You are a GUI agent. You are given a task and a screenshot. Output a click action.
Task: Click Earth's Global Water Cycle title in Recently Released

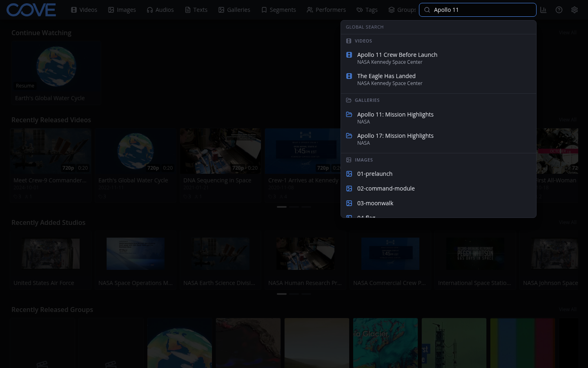[133, 180]
